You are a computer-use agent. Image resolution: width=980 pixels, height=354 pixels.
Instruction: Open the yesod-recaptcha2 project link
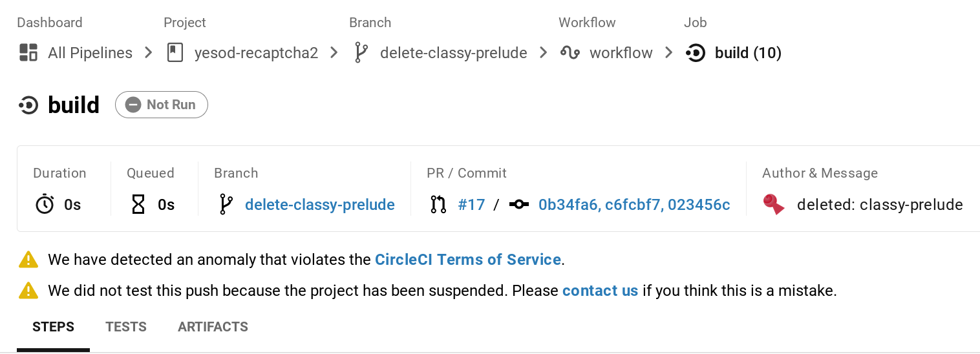257,52
